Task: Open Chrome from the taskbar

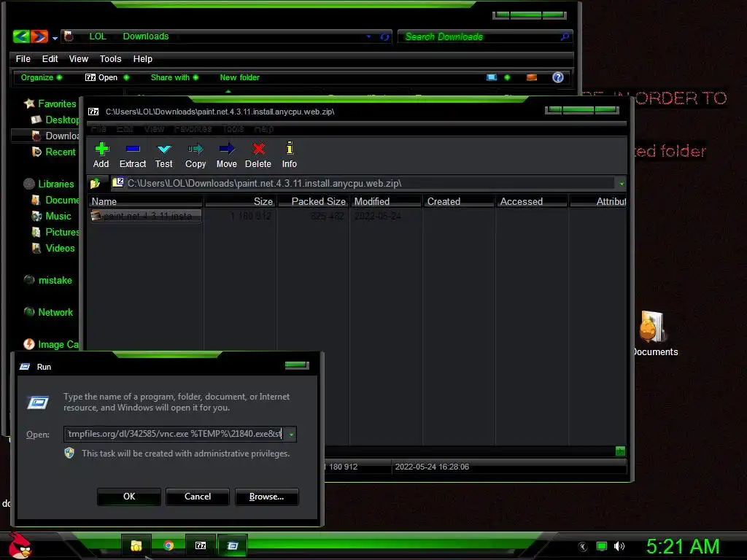Action: pyautogui.click(x=169, y=545)
